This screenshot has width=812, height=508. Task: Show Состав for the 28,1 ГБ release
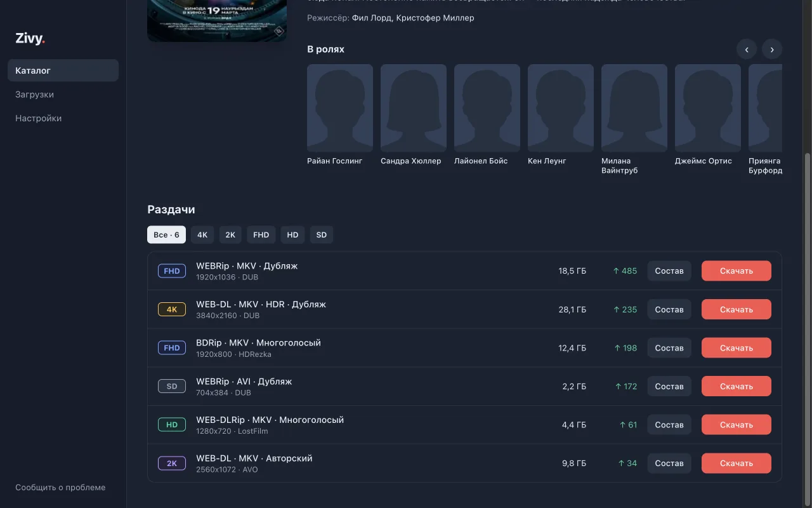669,309
